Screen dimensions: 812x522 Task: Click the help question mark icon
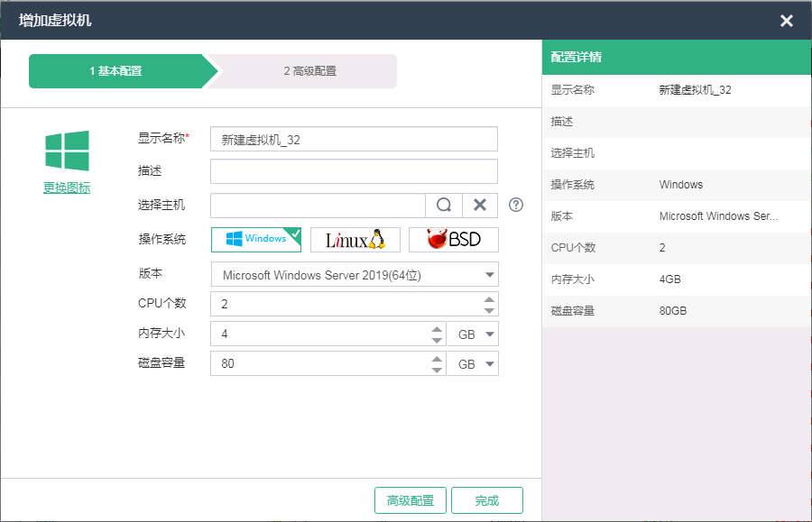tap(516, 206)
